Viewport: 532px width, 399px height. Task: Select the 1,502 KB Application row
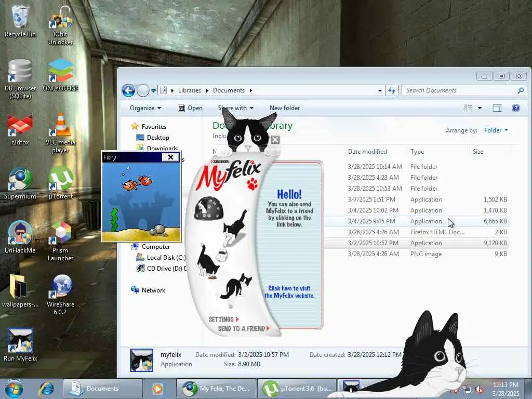pos(416,199)
